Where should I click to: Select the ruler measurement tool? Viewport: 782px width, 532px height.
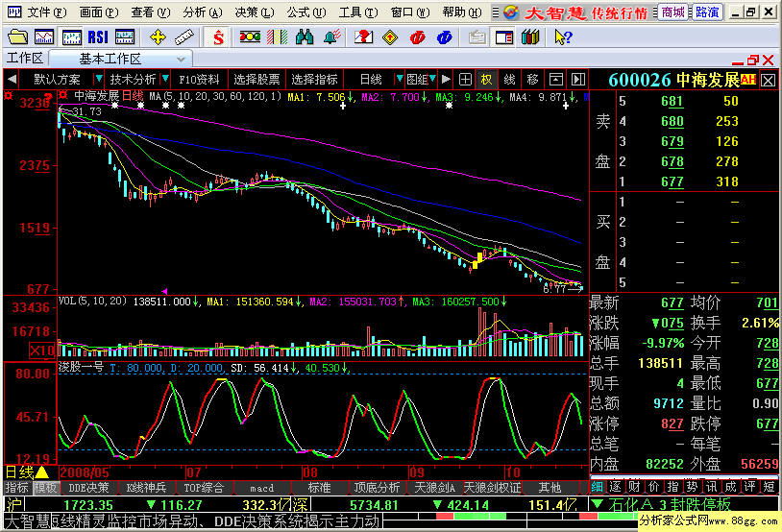pos(184,37)
